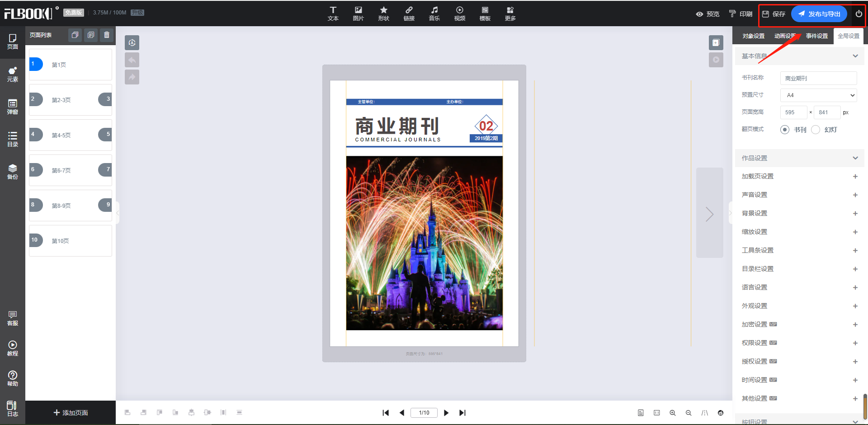Open the 链接 link tool
868x425 pixels.
409,14
